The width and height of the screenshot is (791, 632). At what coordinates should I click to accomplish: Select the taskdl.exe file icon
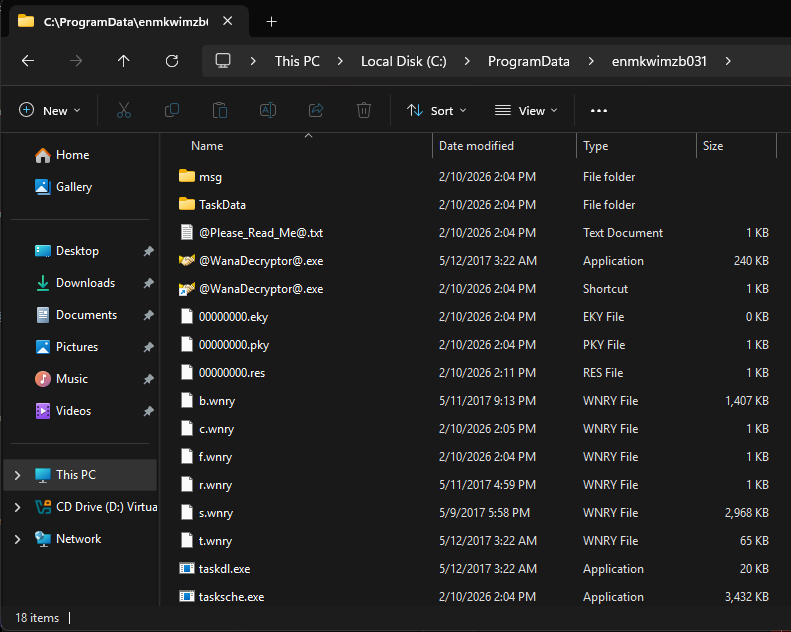[187, 568]
